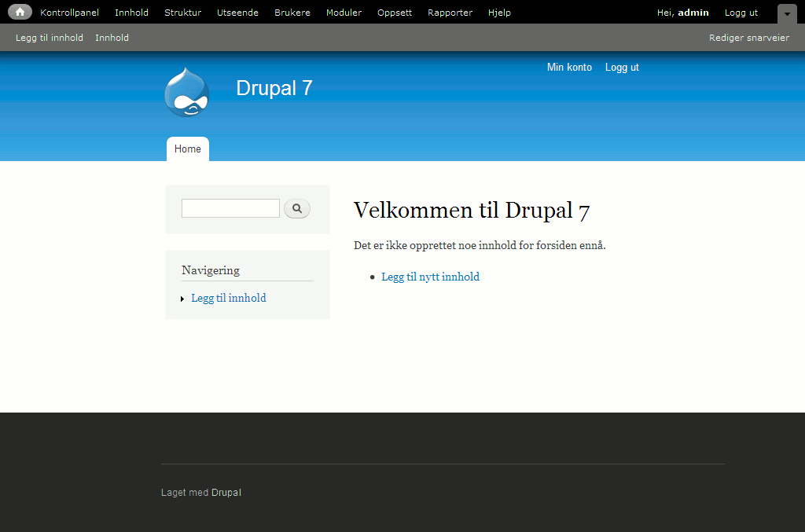Open Min konto

pos(569,67)
